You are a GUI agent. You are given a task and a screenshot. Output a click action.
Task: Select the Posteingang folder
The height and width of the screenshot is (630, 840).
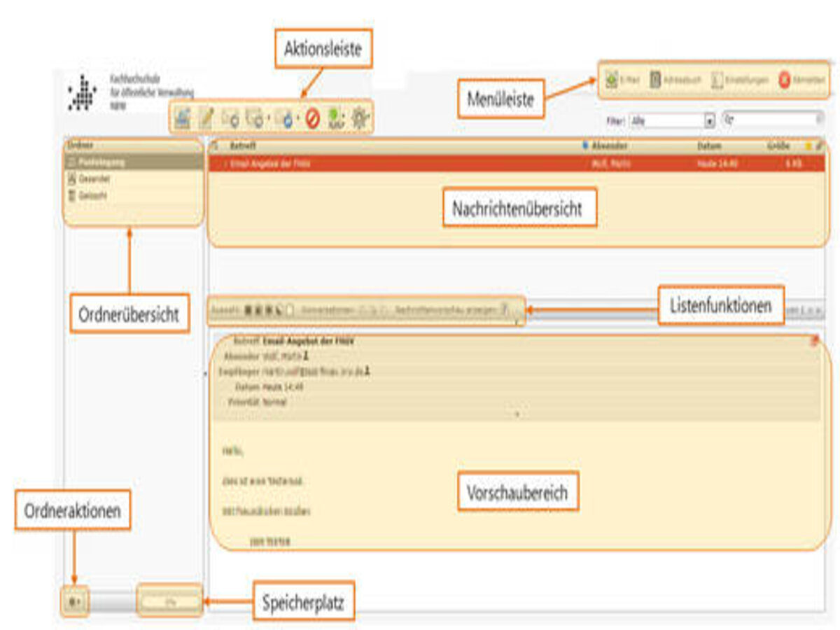pyautogui.click(x=133, y=162)
